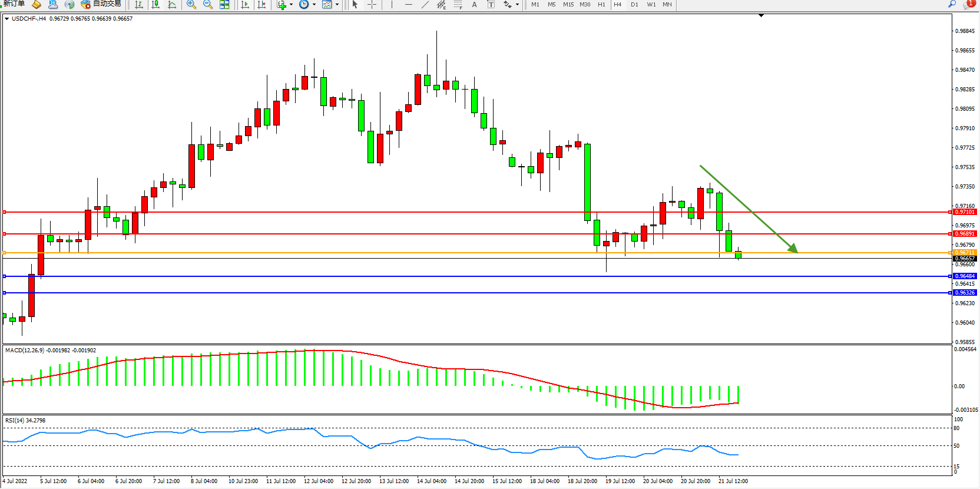Pick the horizontal line drawing tool
Image resolution: width=980 pixels, height=489 pixels.
[x=408, y=5]
